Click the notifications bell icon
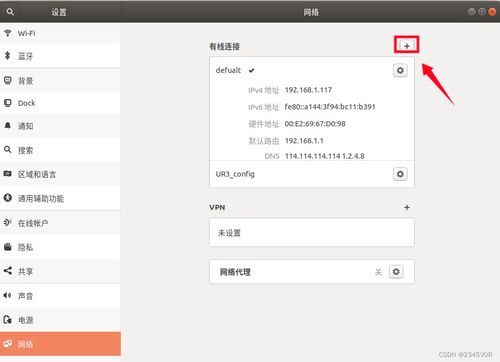500x362 pixels. pyautogui.click(x=7, y=125)
